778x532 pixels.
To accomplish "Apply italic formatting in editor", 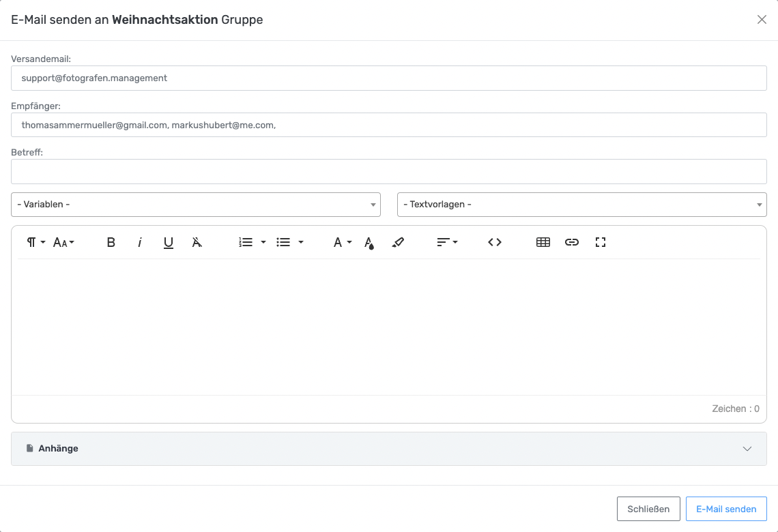I will tap(140, 242).
